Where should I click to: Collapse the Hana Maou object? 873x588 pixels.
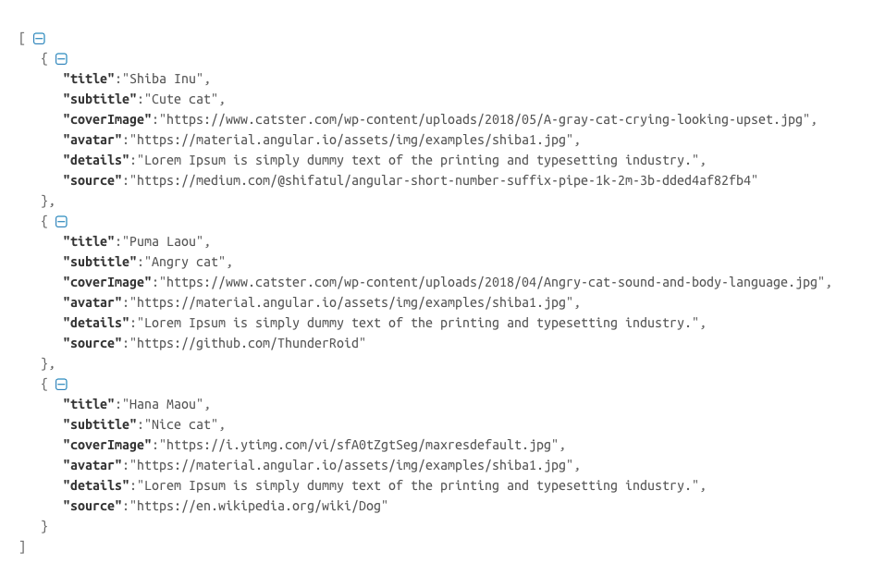pyautogui.click(x=61, y=385)
